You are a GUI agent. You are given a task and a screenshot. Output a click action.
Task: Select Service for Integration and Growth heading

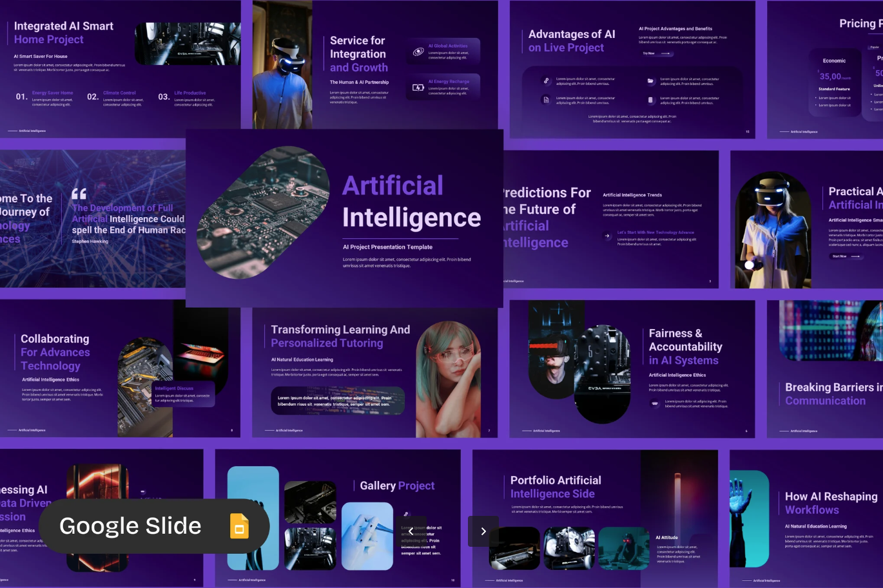(x=359, y=54)
